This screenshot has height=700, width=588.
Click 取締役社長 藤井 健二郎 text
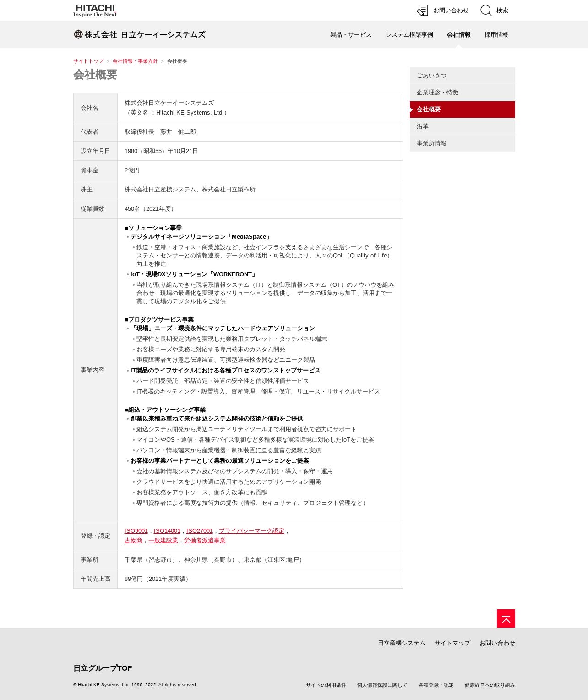[x=160, y=132]
